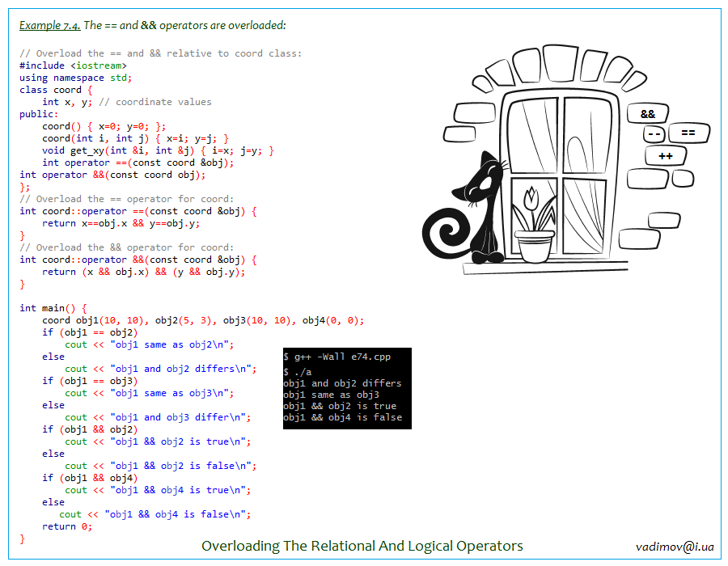Click the 'cout << "obj1 and obj3 differ\n";' line
728x566 pixels.
158,417
